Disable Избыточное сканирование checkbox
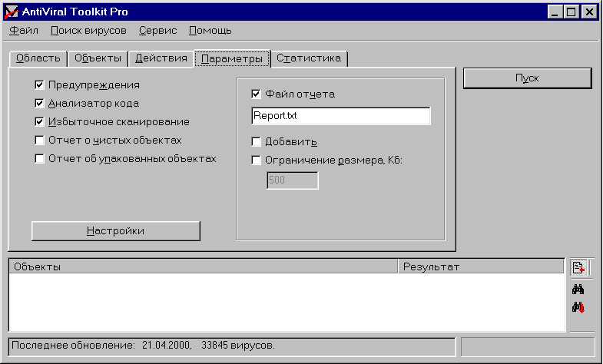Screen dimensions: 603x364 39,121
